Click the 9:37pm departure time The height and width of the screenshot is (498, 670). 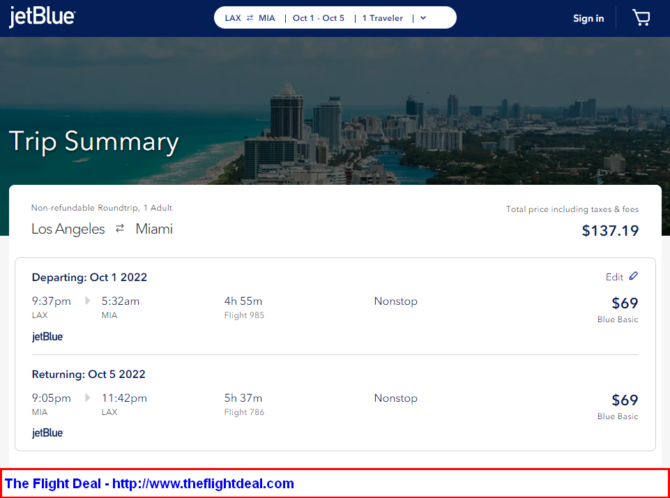[x=51, y=301]
